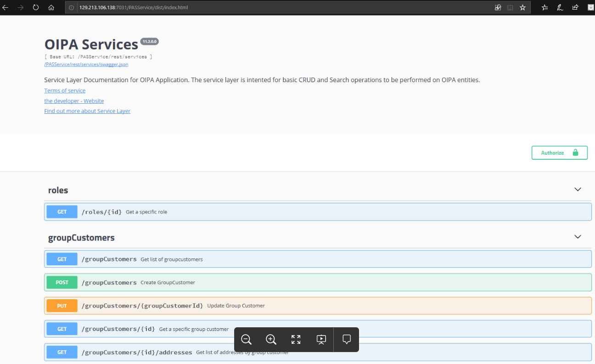
Task: Click 'Get list of groupcustomers' text
Action: pos(172,259)
